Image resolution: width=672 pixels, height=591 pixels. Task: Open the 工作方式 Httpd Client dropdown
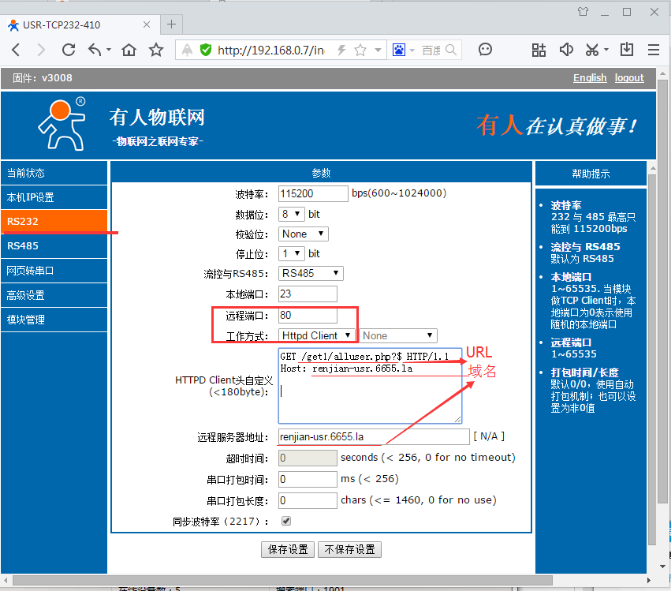click(x=316, y=336)
